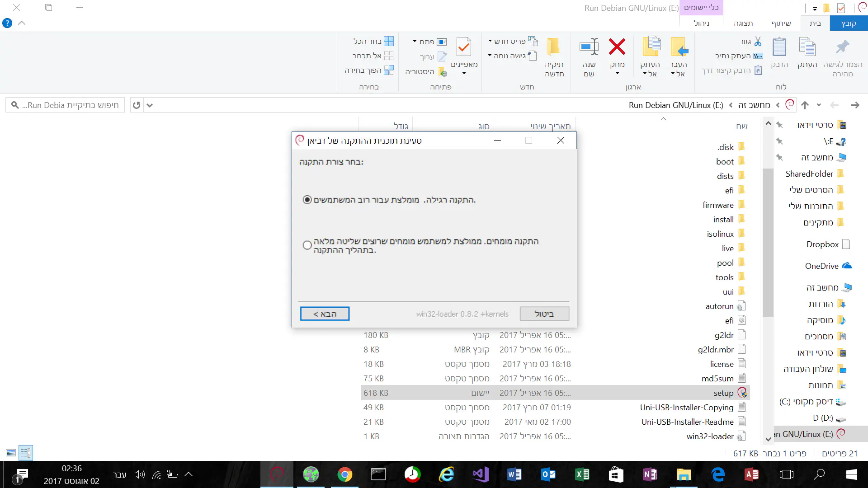868x488 pixels.
Task: Click the Select all icon
Action: tap(388, 41)
